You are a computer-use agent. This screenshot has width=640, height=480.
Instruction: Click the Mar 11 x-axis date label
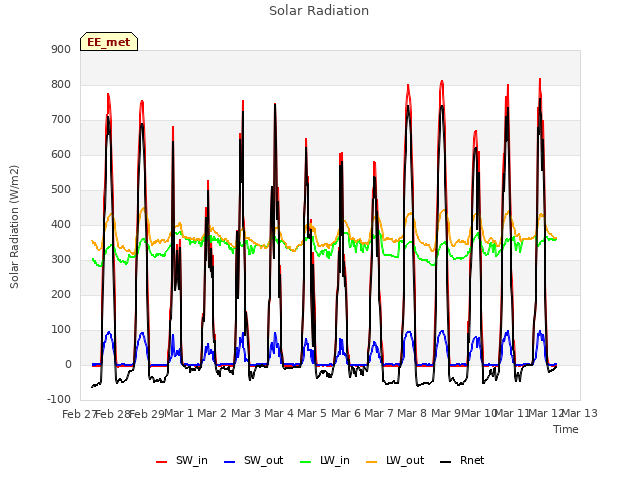pyautogui.click(x=513, y=413)
